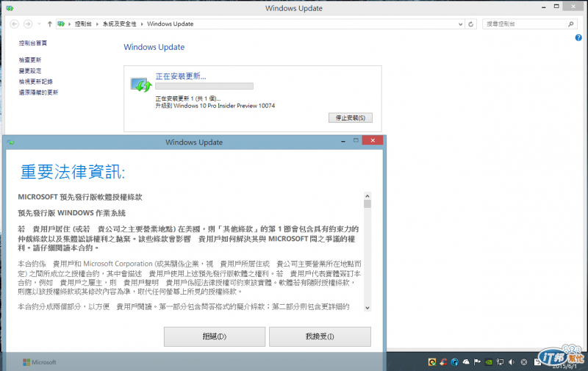Click the update shield icon in install panel
The height and width of the screenshot is (371, 588).
[x=141, y=84]
